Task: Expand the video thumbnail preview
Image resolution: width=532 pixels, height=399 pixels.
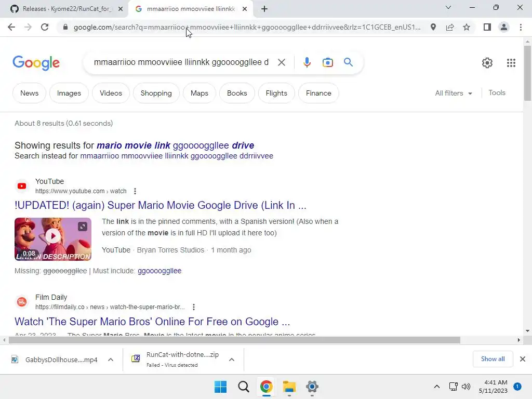Action: pyautogui.click(x=83, y=227)
